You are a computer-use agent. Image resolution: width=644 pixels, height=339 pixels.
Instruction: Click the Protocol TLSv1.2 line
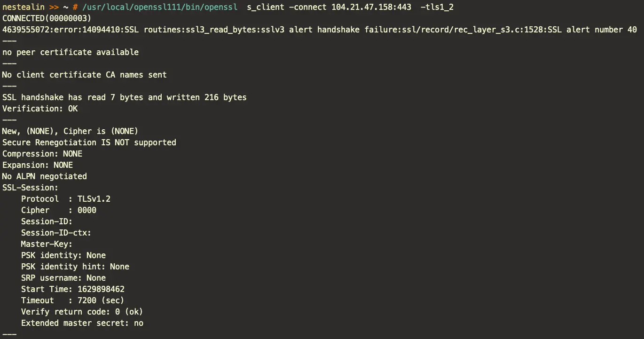(x=66, y=199)
